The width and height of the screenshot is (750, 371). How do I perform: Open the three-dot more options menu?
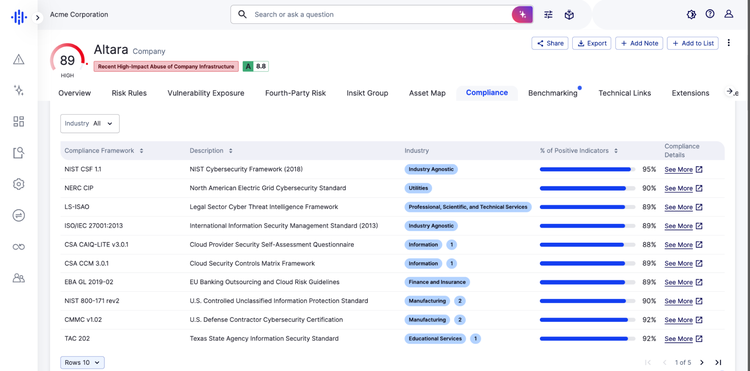coord(728,43)
